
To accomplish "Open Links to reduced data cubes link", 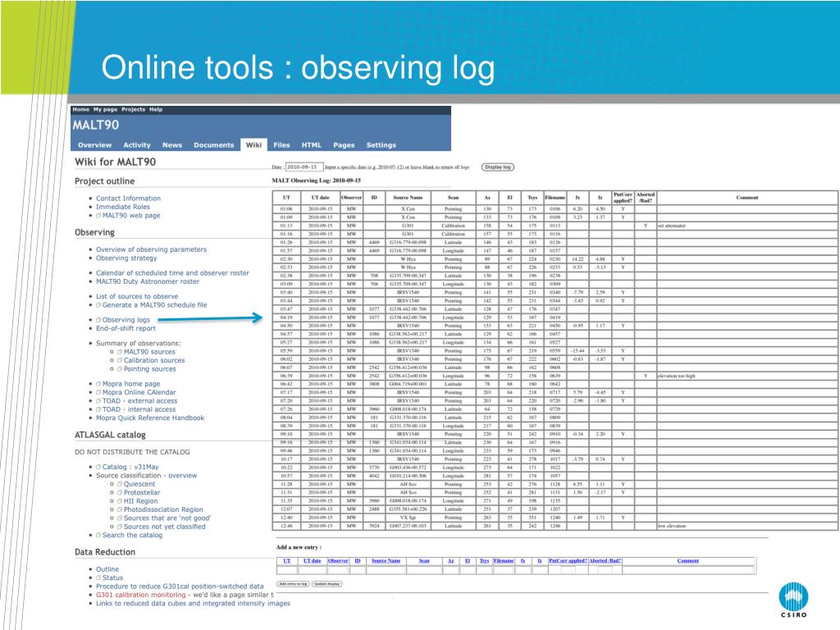I will [193, 604].
